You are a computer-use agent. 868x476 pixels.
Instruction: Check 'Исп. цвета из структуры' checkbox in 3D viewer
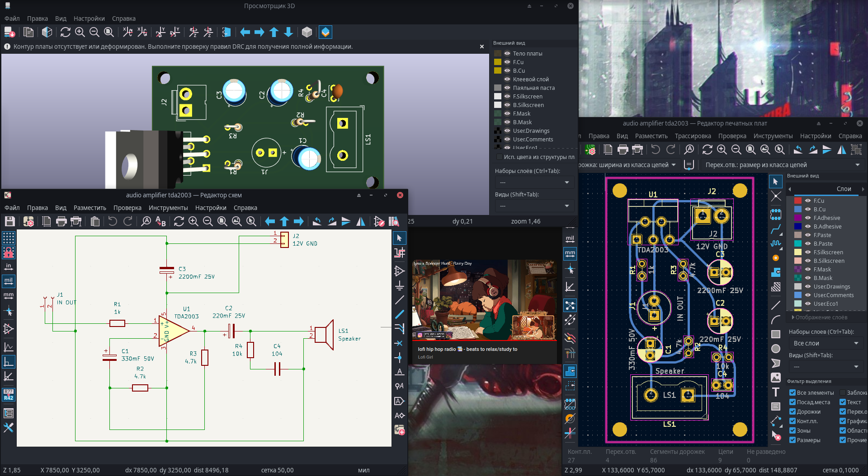[499, 157]
